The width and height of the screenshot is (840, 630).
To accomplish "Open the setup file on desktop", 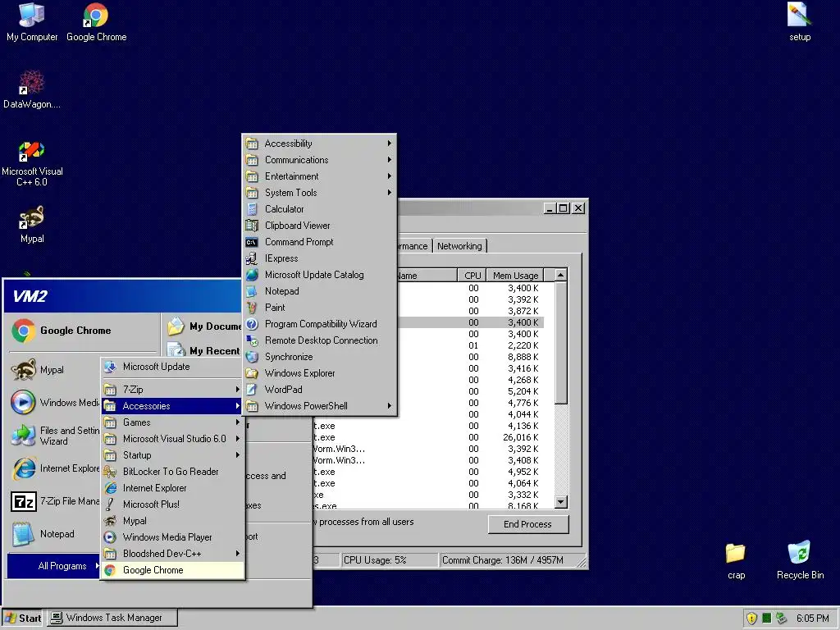I will (799, 22).
